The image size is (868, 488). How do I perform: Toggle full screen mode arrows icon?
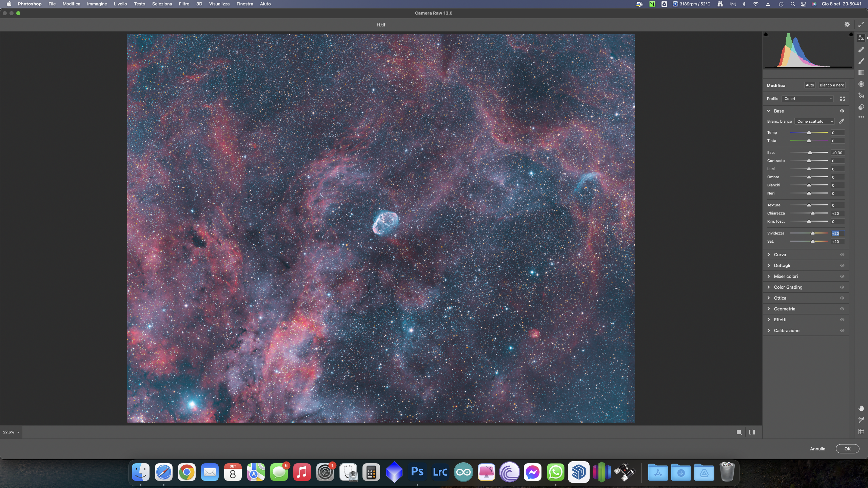tap(861, 24)
